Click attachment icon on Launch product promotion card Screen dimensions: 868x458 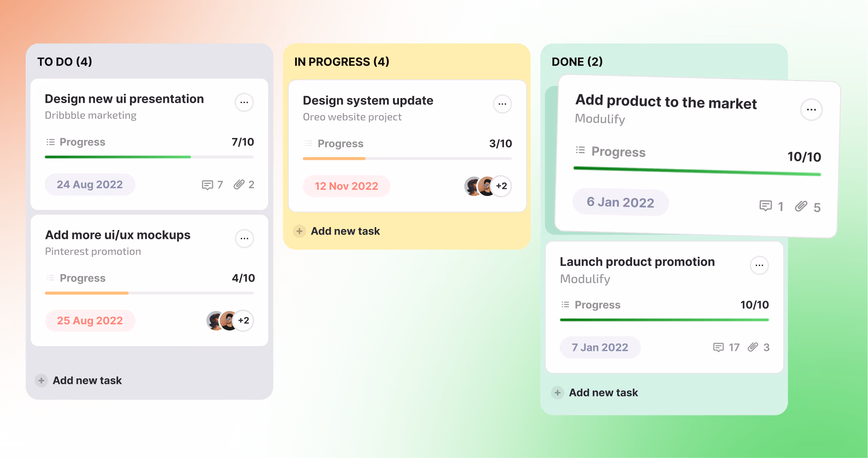point(753,347)
